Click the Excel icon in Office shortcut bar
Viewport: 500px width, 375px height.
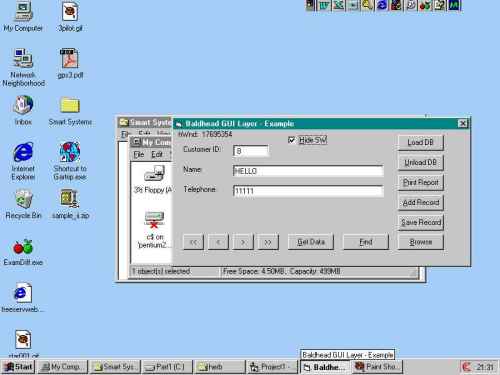point(338,5)
